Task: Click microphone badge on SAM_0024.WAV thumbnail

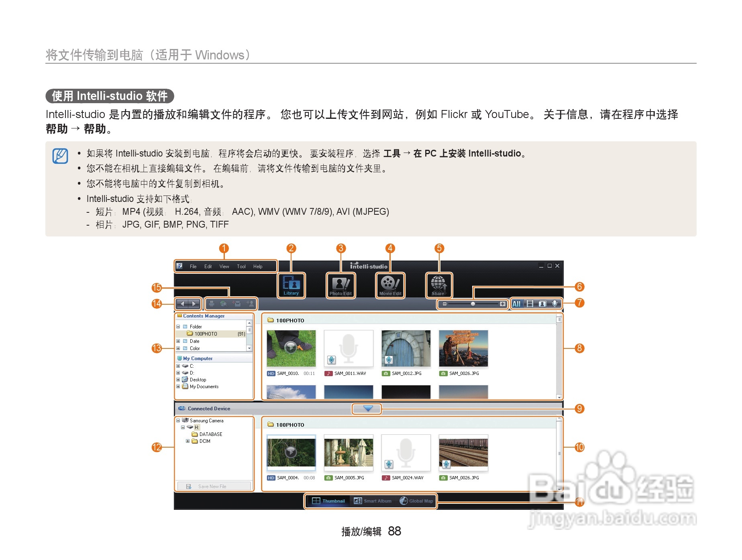Action: point(389,464)
